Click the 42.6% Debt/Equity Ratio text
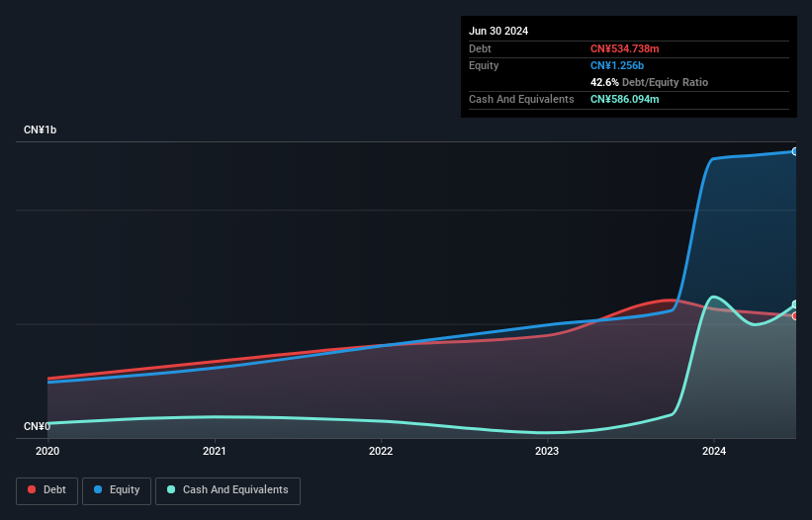The width and height of the screenshot is (812, 520). pos(649,82)
